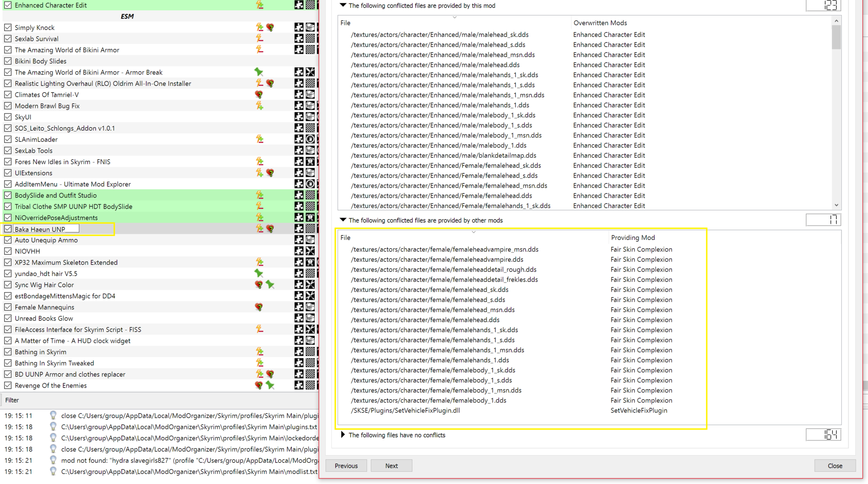
Task: Click the heart icon in Simply Knock row
Action: [x=270, y=27]
